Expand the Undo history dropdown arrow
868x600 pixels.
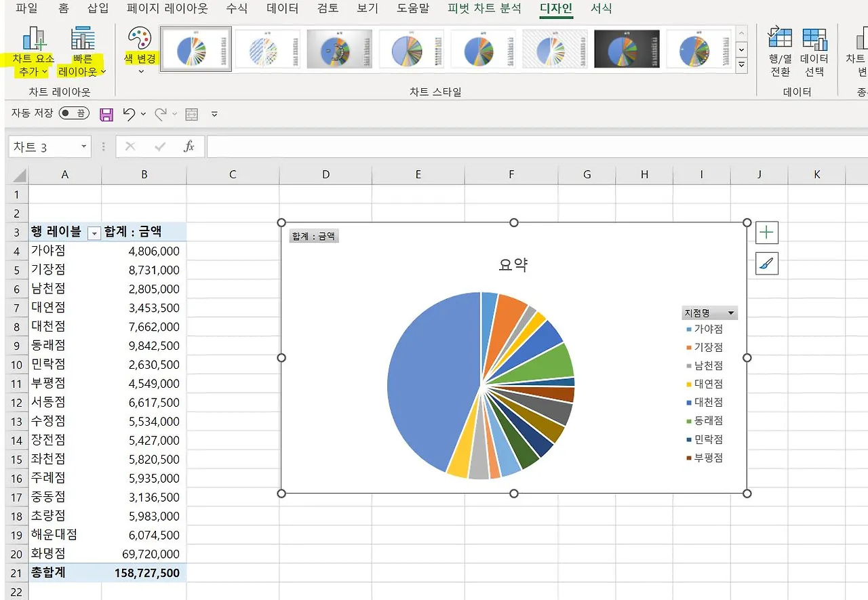143,114
